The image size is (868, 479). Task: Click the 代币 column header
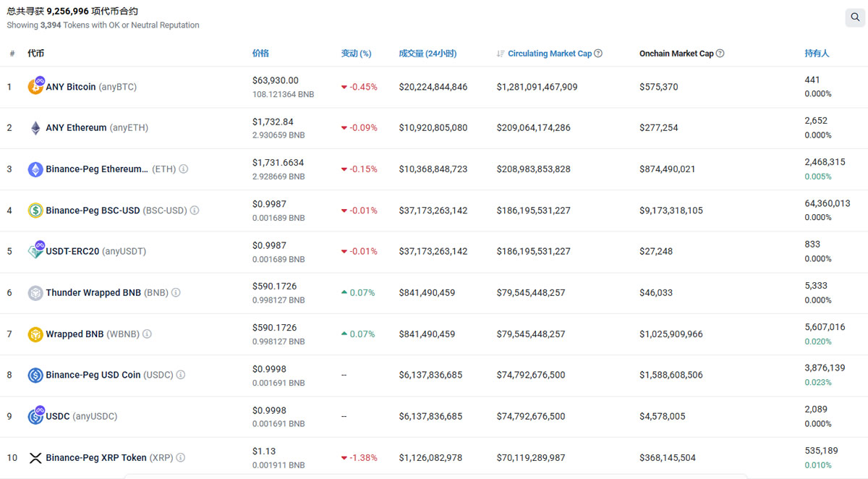[x=35, y=54]
